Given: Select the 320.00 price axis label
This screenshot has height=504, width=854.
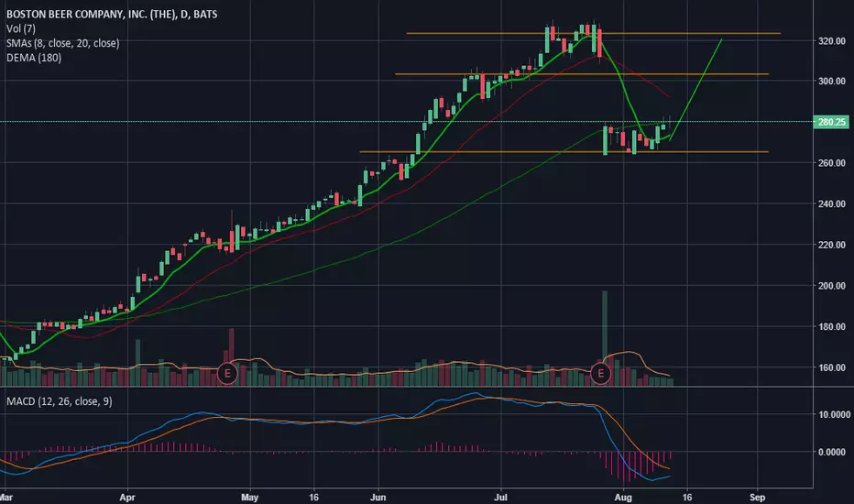Looking at the screenshot, I should 832,41.
